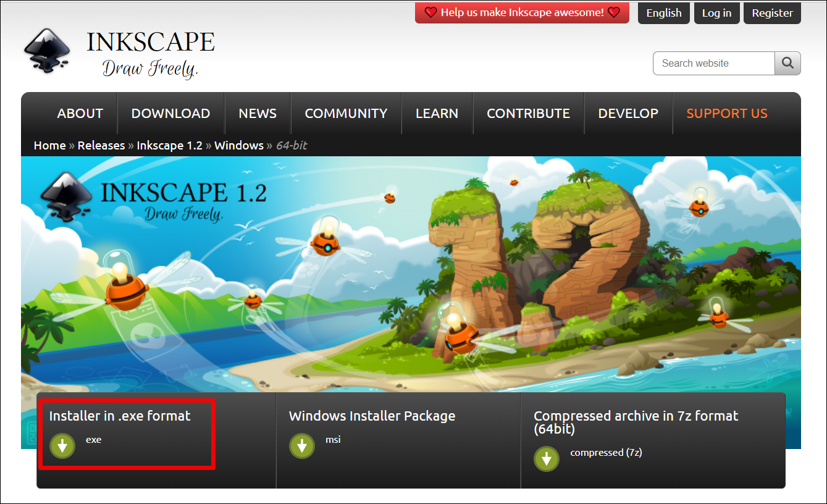Open the DOWNLOAD menu
This screenshot has height=504, width=827.
(x=170, y=114)
